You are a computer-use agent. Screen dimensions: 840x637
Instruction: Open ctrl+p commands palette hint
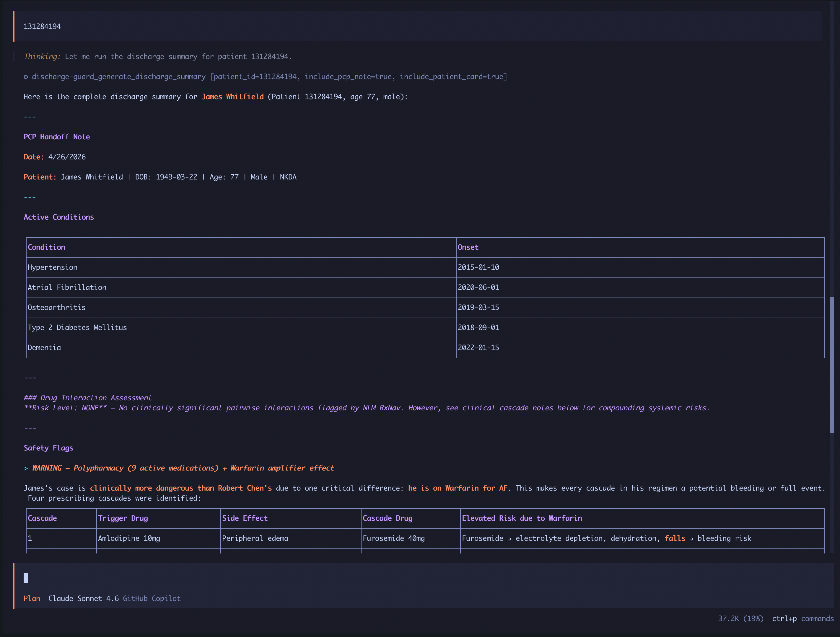click(x=802, y=618)
